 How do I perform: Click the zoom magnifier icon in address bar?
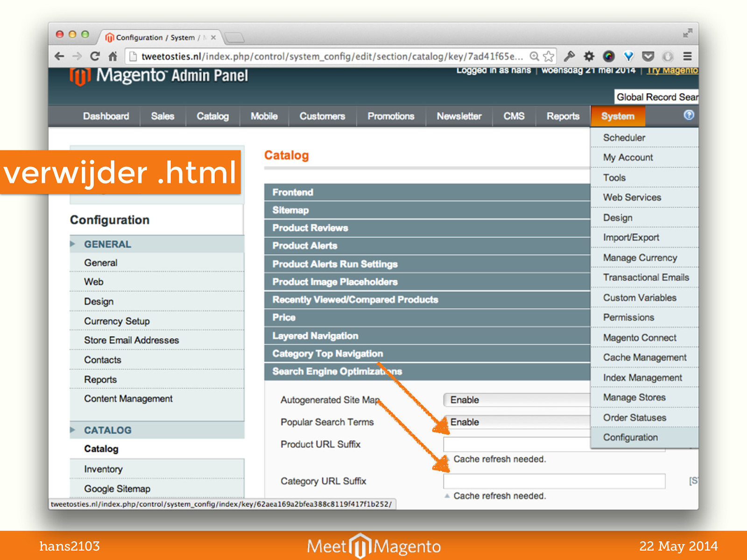click(535, 56)
